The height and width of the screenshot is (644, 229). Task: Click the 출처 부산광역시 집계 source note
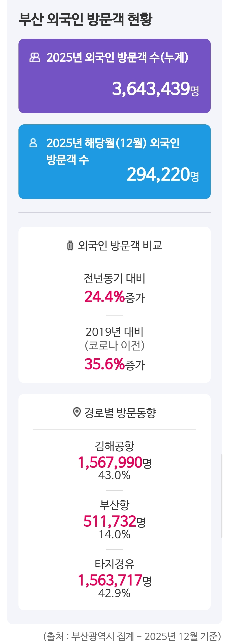point(132,636)
